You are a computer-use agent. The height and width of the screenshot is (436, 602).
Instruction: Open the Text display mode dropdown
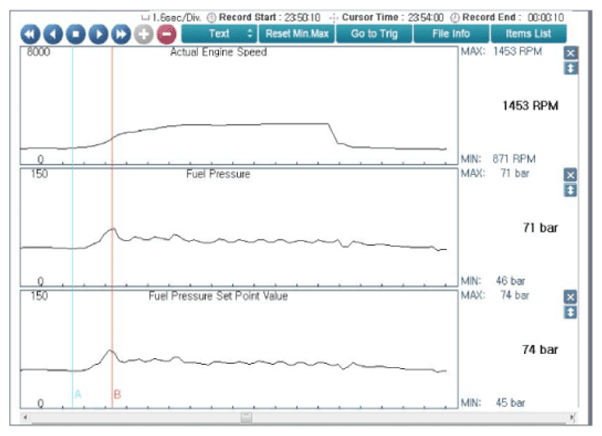[219, 34]
